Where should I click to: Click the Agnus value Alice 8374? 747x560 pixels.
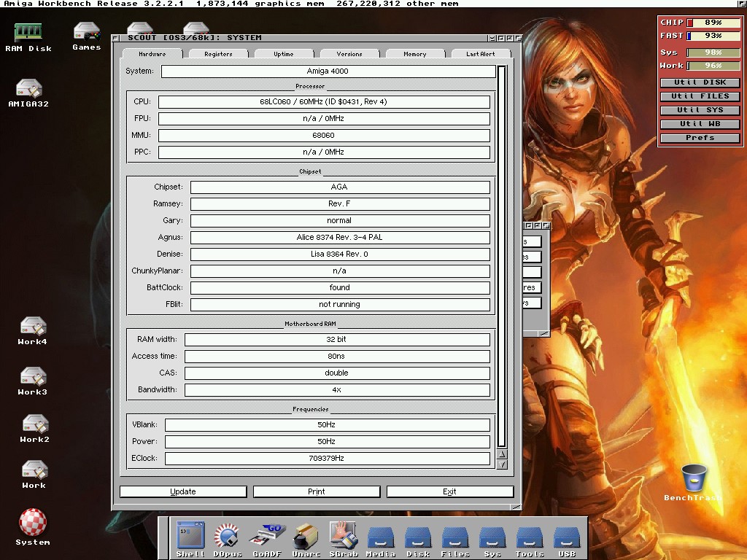(340, 237)
